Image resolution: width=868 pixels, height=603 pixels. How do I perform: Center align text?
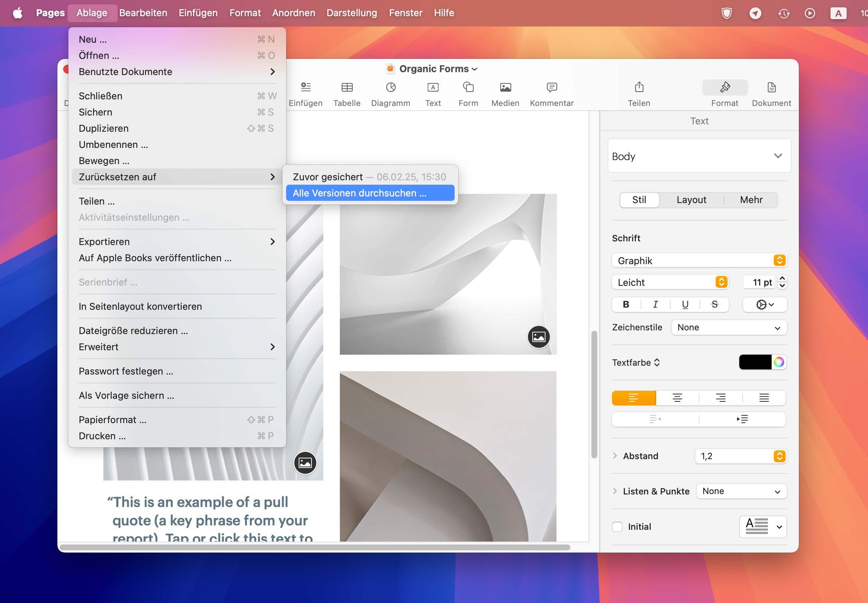pos(677,398)
